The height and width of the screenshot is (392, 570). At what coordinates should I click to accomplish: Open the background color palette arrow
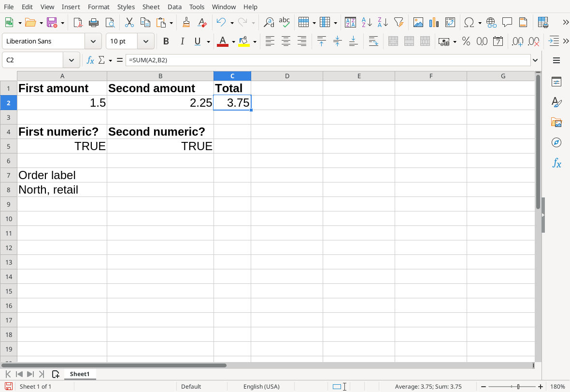pyautogui.click(x=255, y=42)
